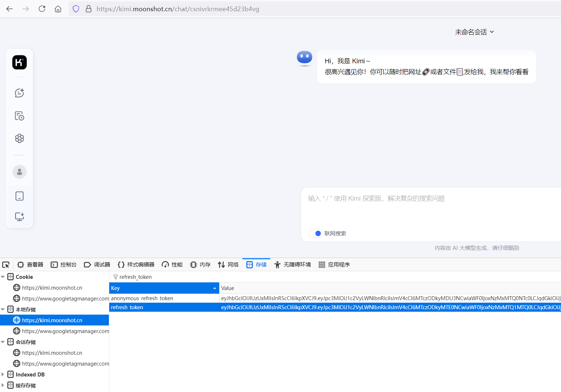Activate the devtools element picker icon
Viewport: 561px width, 392px height.
(x=6, y=265)
